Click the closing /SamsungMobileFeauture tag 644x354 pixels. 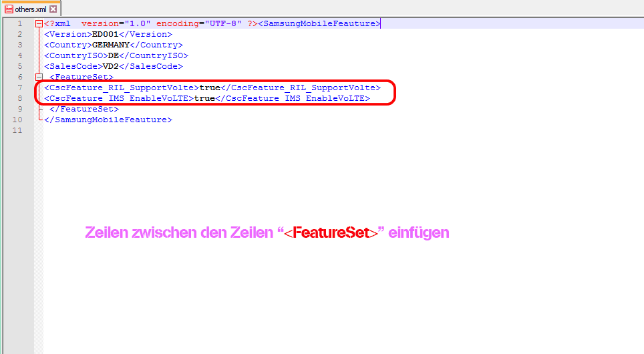click(x=108, y=120)
